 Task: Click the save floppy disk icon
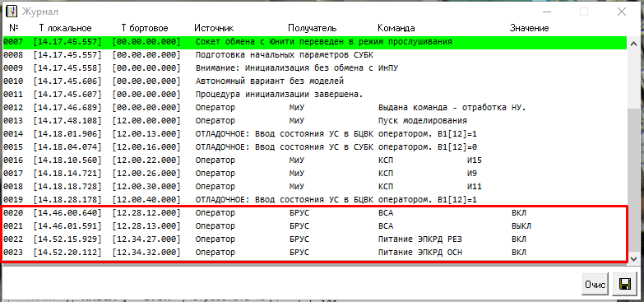[x=625, y=285]
